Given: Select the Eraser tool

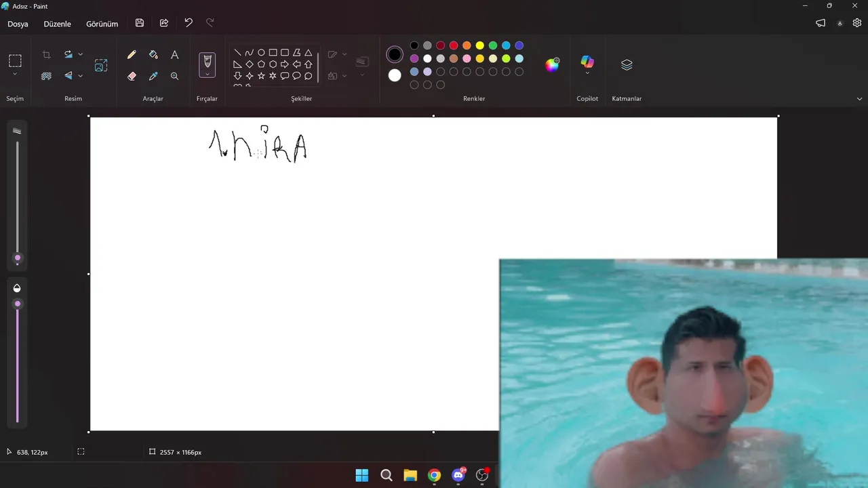Looking at the screenshot, I should click(132, 76).
